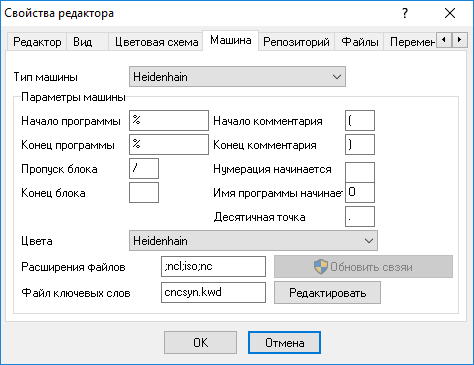Open the Цветовая схема tab
474x365 pixels.
pyautogui.click(x=156, y=42)
